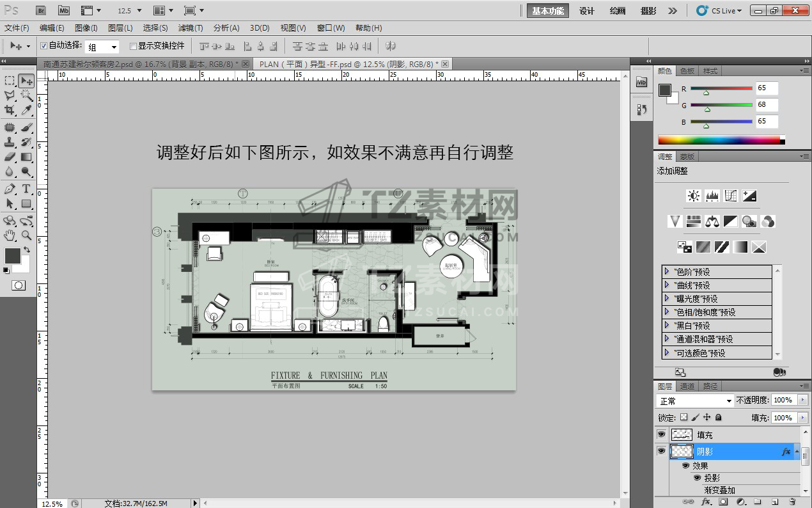Switch to the 设计 workspace
Viewport: 812px width, 508px height.
point(587,11)
